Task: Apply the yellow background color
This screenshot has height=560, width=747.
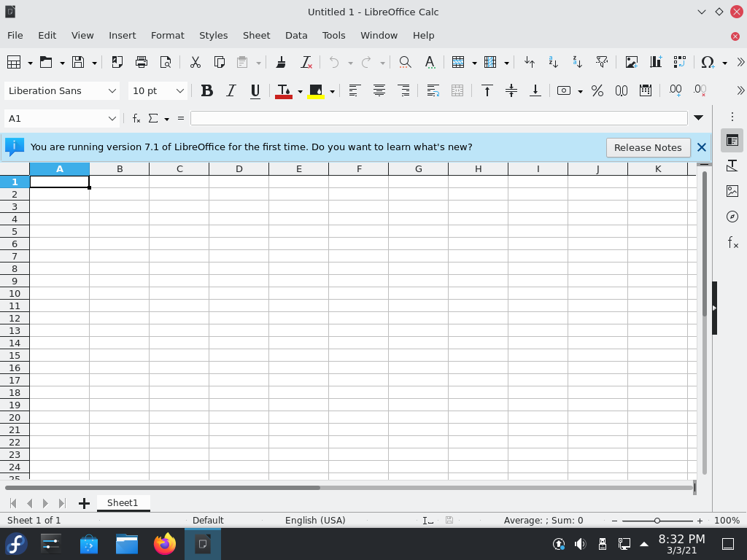Action: click(x=316, y=90)
